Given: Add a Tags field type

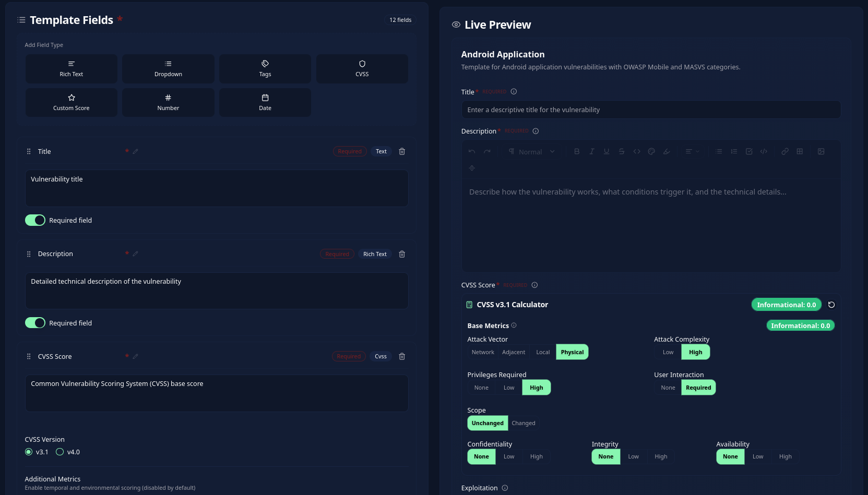Looking at the screenshot, I should (x=265, y=69).
